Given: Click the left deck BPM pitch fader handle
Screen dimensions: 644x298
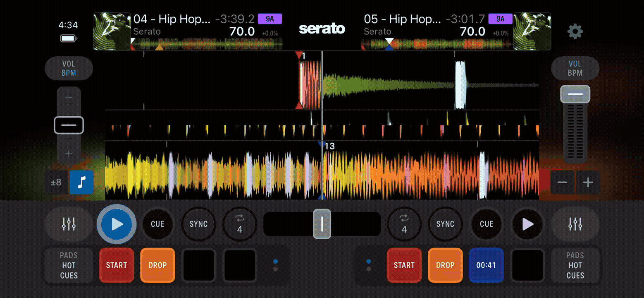Looking at the screenshot, I should tap(69, 125).
